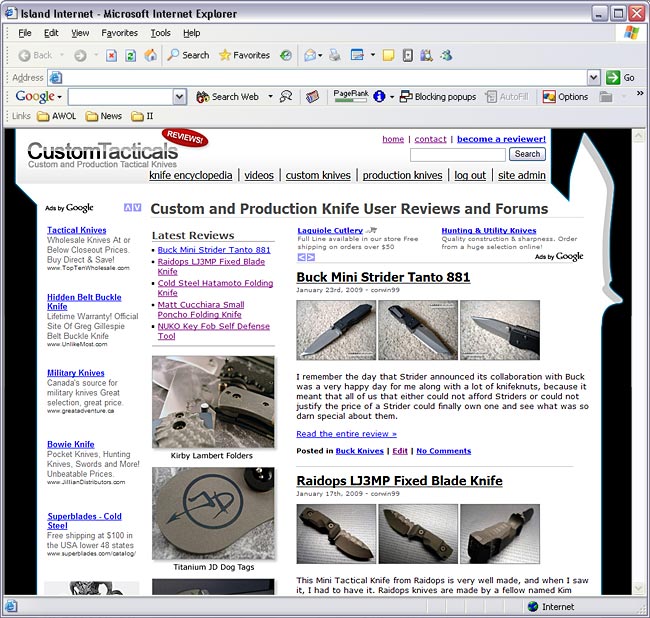Click the vertical scrollbar down arrow

(x=638, y=588)
